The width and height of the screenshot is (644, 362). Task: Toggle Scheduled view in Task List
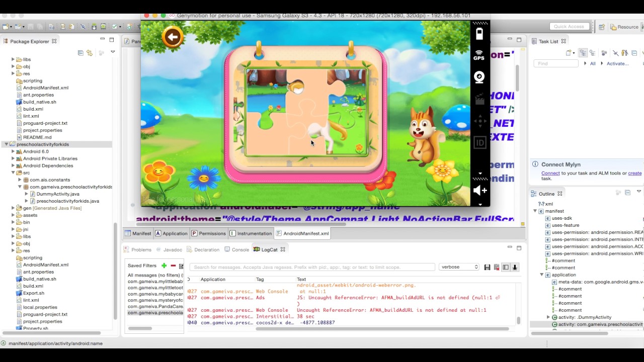point(592,53)
